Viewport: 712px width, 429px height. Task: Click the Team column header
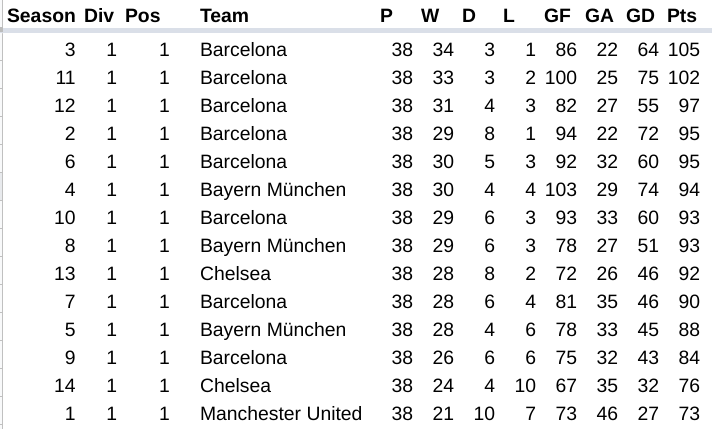(224, 16)
